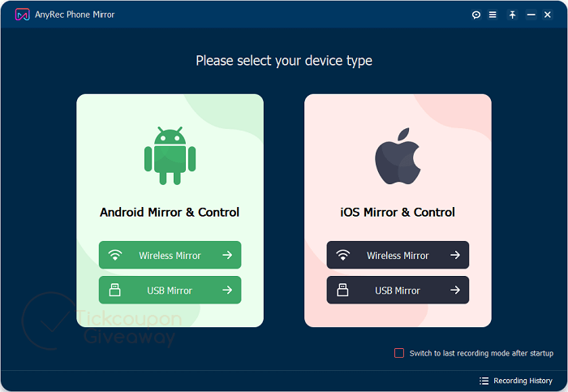Screen dimensions: 568x392
Task: Click the AnyRec Phone Mirror logo
Action: [x=22, y=15]
